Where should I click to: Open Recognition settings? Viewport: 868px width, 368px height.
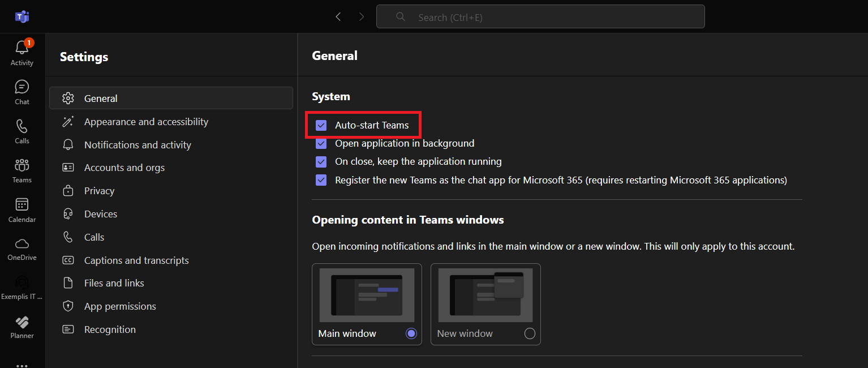point(171,330)
